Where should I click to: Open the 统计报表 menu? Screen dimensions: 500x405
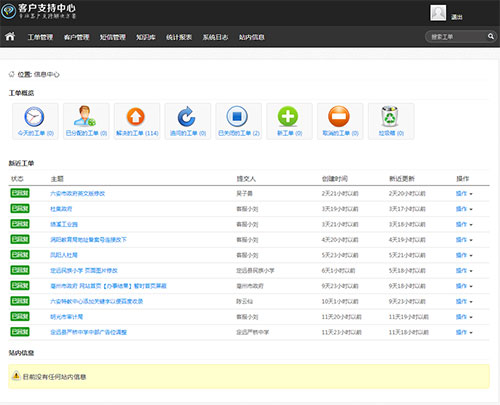tap(179, 37)
